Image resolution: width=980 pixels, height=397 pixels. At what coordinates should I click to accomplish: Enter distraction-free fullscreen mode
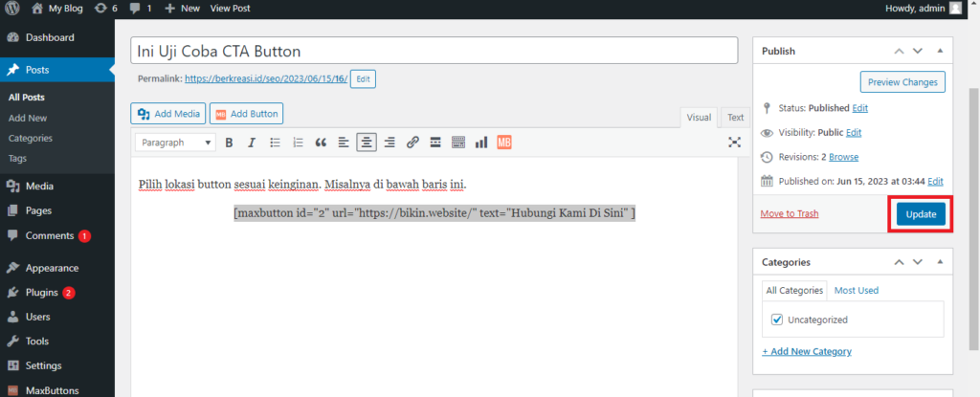coord(735,143)
